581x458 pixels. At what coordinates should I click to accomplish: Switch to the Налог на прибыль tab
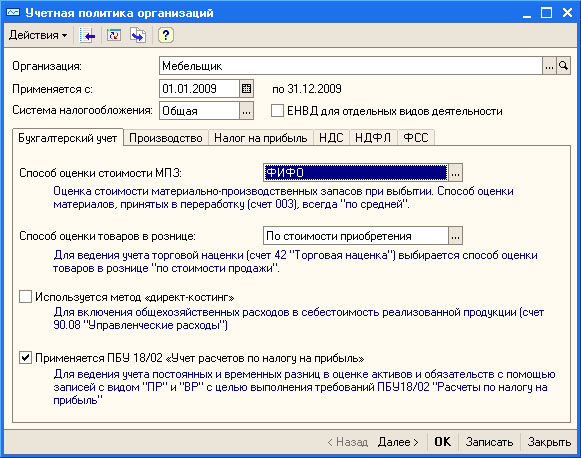(261, 138)
